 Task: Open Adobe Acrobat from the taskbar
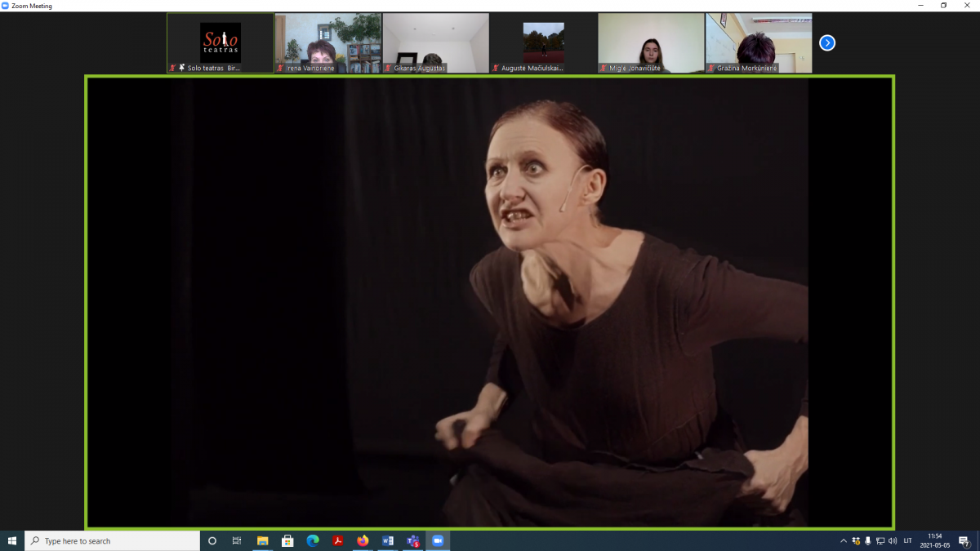(337, 540)
